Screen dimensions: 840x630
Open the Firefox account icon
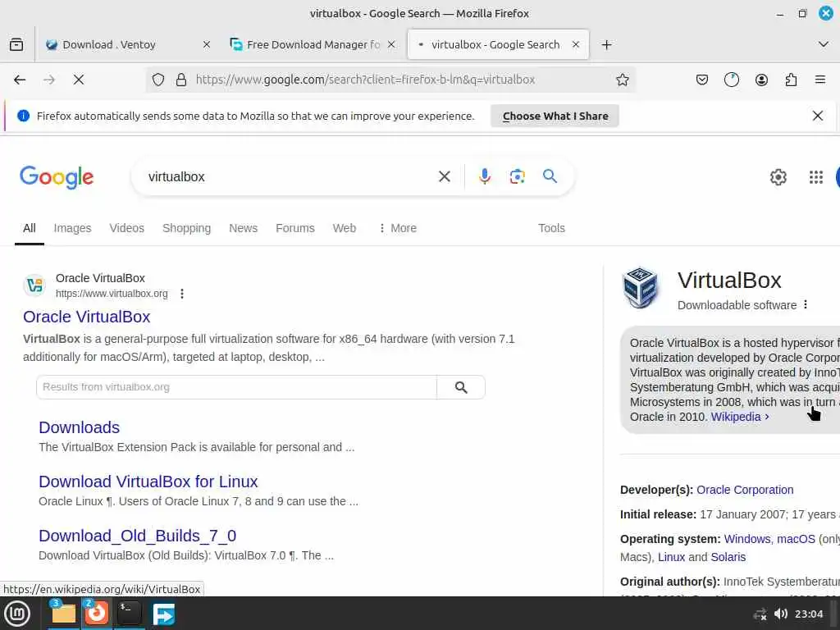point(761,80)
